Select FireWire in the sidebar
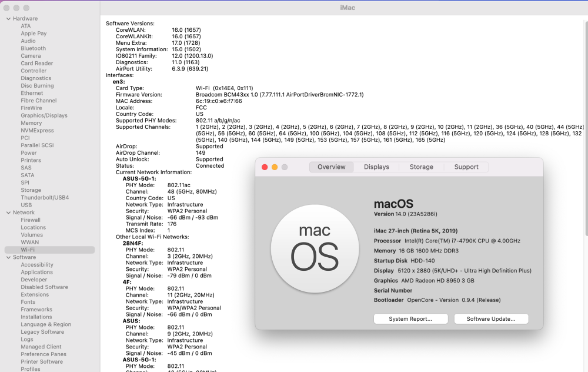Image resolution: width=588 pixels, height=372 pixels. coord(32,108)
